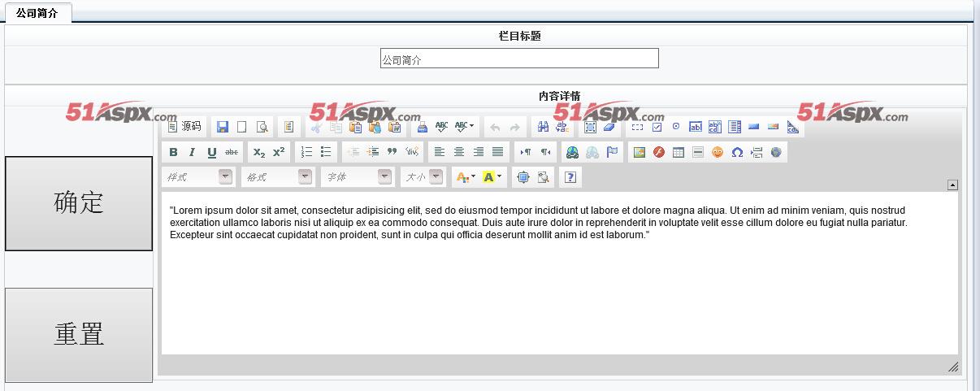Insert a special character using the Omega icon
This screenshot has height=391, width=980.
[x=737, y=152]
